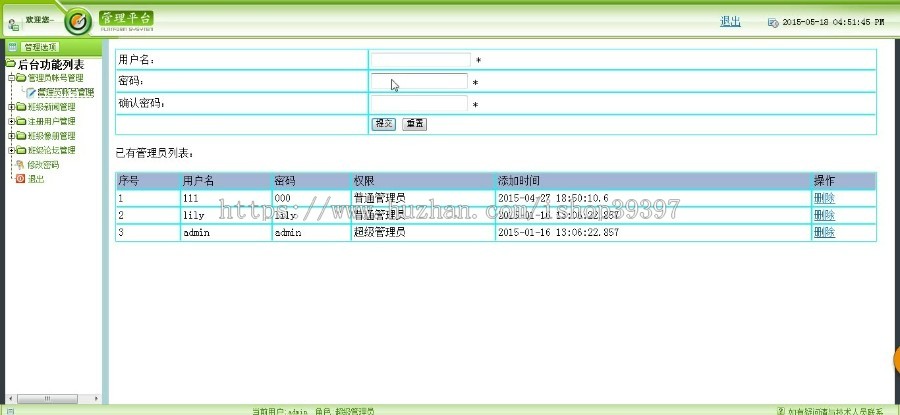Viewport: 900px width, 415px height.
Task: Click the user icon beside 欢迎您
Action: point(13,24)
